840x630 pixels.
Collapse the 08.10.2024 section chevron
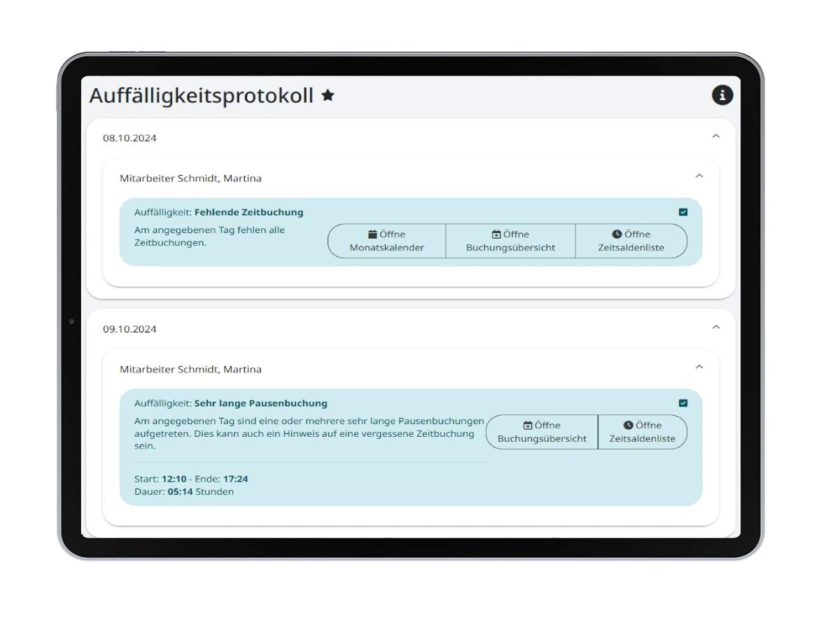tap(715, 136)
